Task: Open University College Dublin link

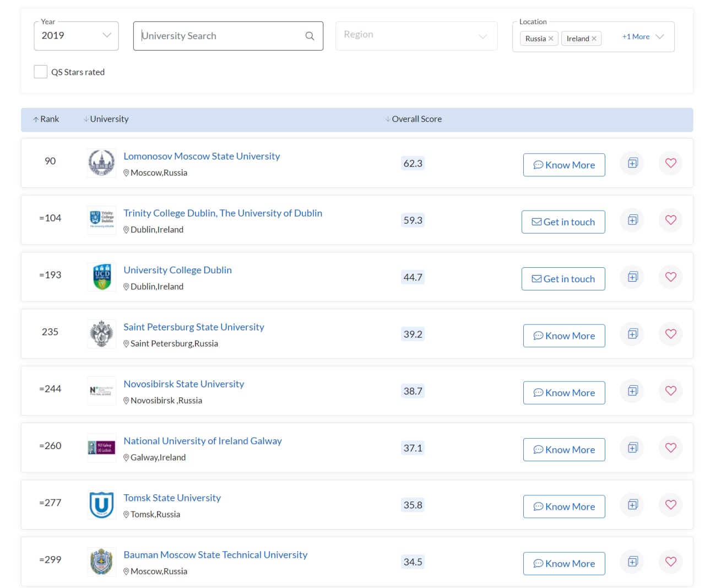Action: 177,270
